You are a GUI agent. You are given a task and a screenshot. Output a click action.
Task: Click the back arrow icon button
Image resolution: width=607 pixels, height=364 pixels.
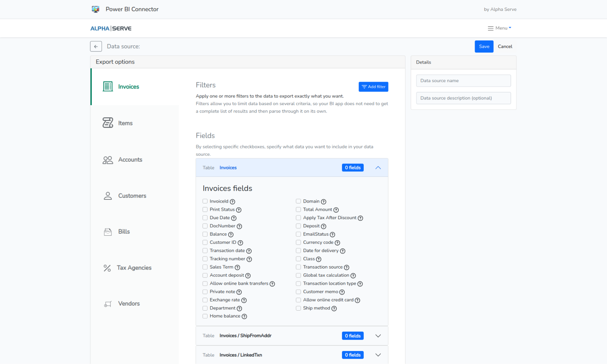coord(96,47)
